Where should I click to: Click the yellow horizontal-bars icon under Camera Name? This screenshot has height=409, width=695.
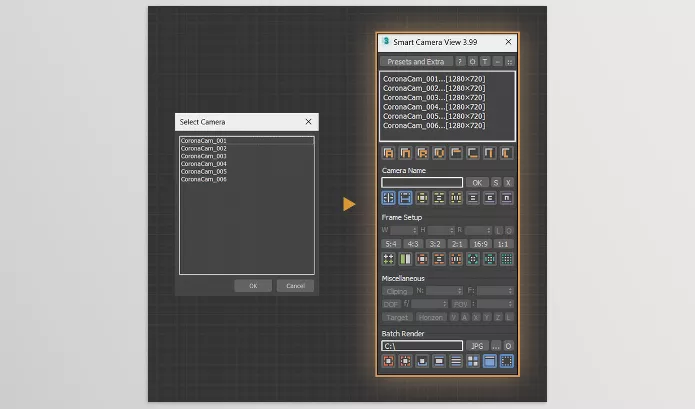439,198
